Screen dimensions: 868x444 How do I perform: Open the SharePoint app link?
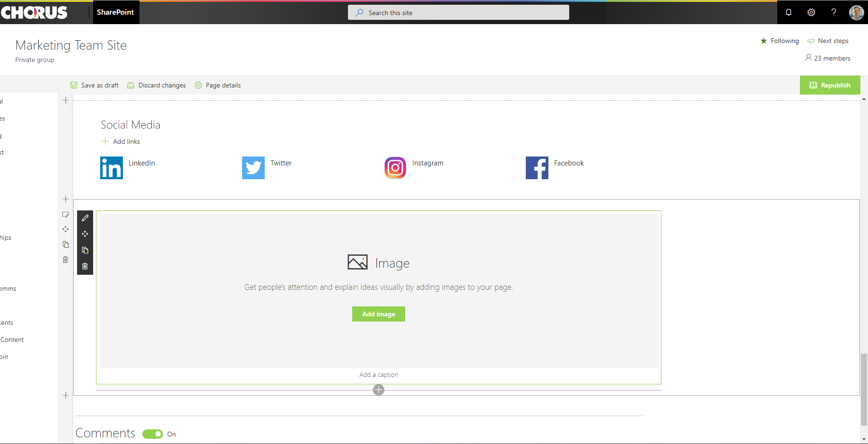(115, 12)
